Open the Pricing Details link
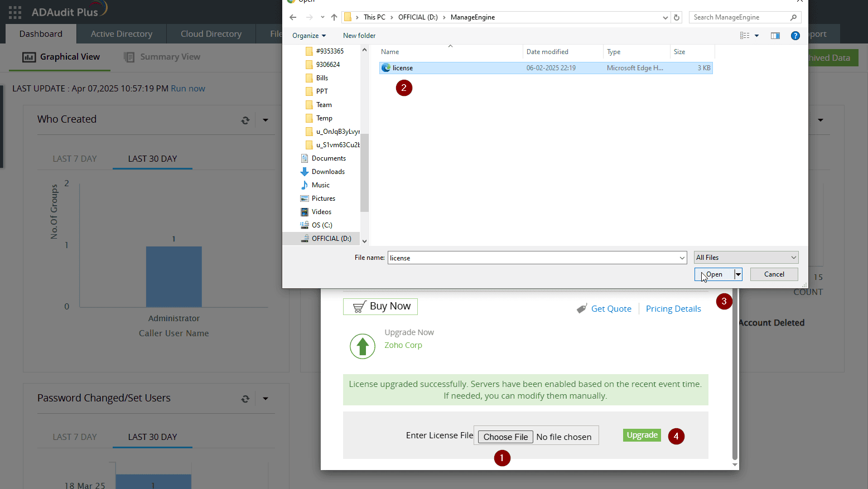Screen dimensions: 868x489 point(673,309)
